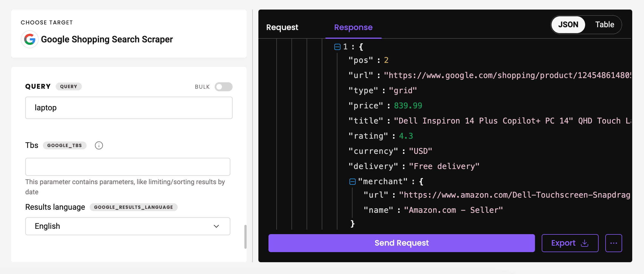Click the Send Request button
The image size is (644, 274).
[402, 243]
